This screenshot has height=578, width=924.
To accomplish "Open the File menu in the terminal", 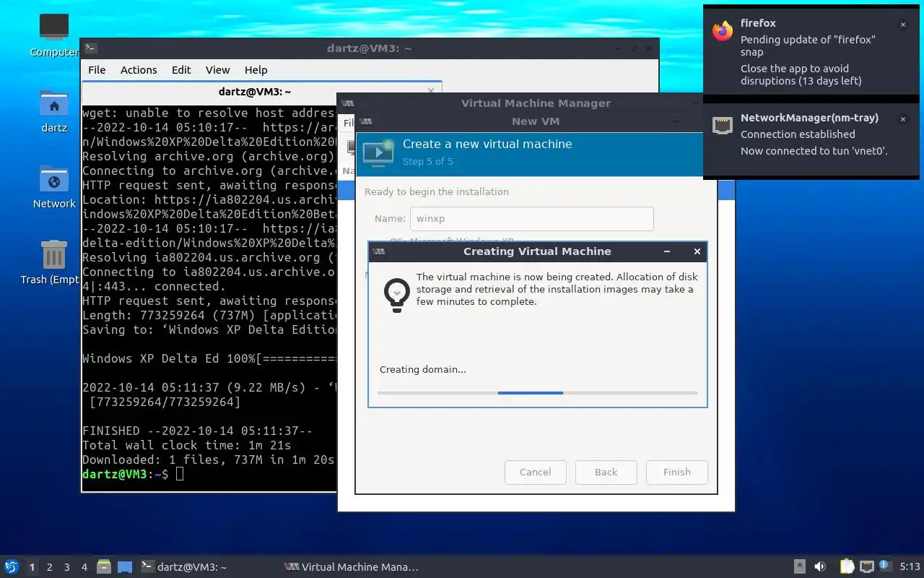I will (97, 70).
